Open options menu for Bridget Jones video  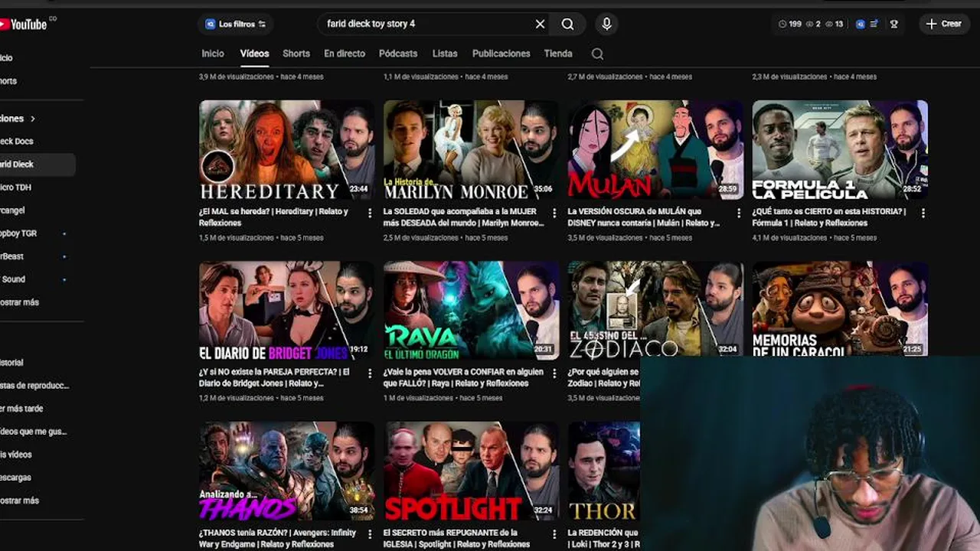pos(370,373)
